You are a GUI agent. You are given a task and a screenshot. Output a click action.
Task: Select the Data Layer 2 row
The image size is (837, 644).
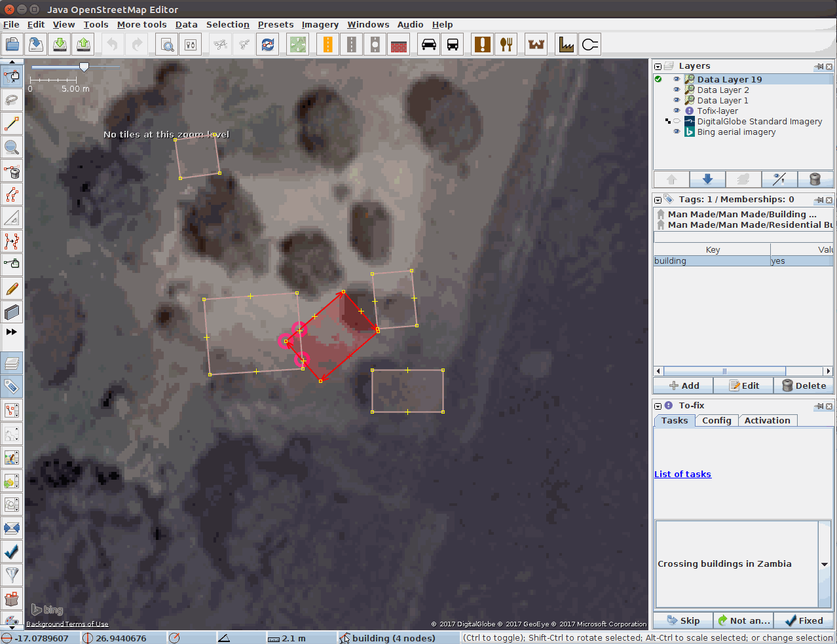click(x=743, y=90)
